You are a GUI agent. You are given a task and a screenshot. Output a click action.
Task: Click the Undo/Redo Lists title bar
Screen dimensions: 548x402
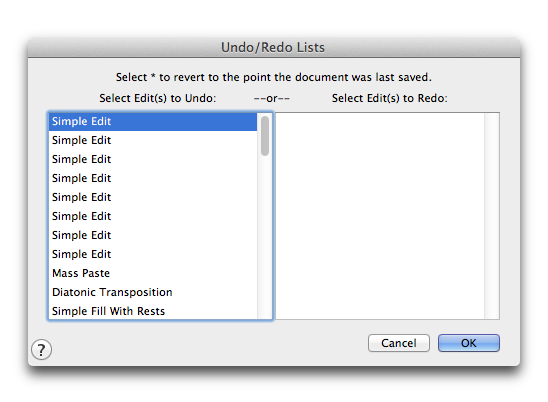point(274,47)
